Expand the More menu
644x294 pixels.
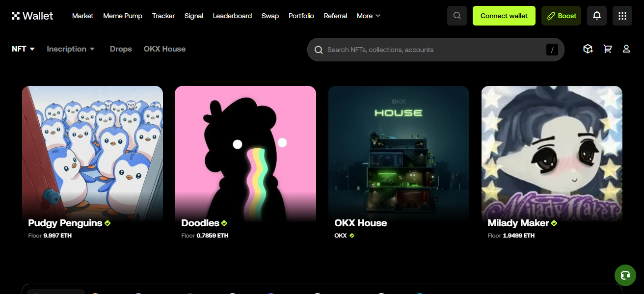369,16
